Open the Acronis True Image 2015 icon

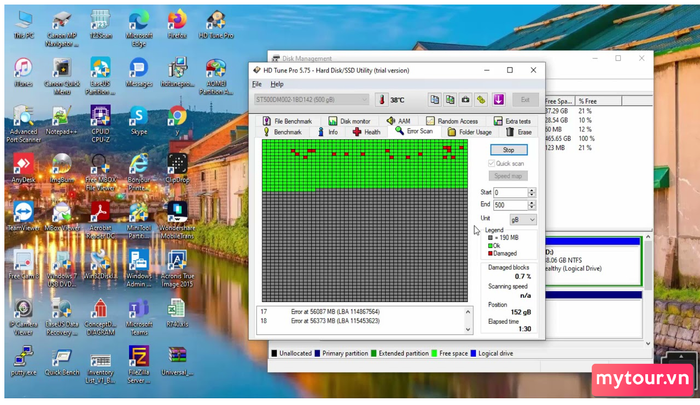[177, 268]
